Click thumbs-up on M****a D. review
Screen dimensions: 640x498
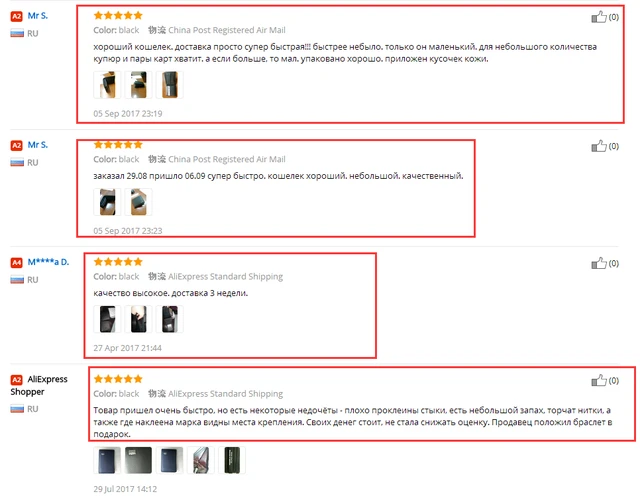(x=599, y=263)
